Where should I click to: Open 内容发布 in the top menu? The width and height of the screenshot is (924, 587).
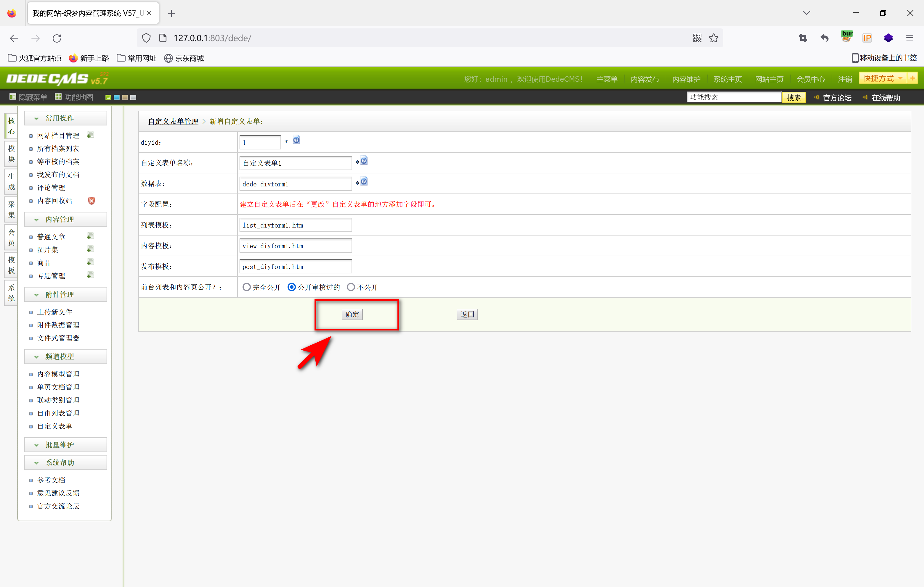645,79
